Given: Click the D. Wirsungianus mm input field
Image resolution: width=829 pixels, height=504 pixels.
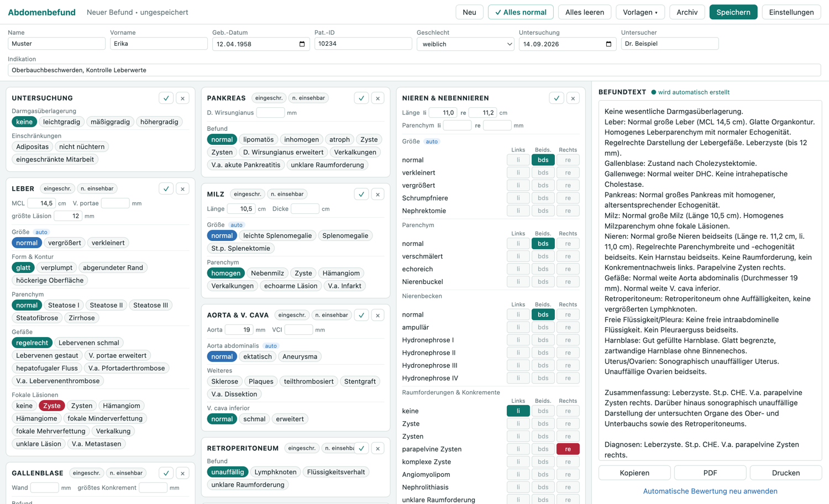Looking at the screenshot, I should (x=270, y=113).
